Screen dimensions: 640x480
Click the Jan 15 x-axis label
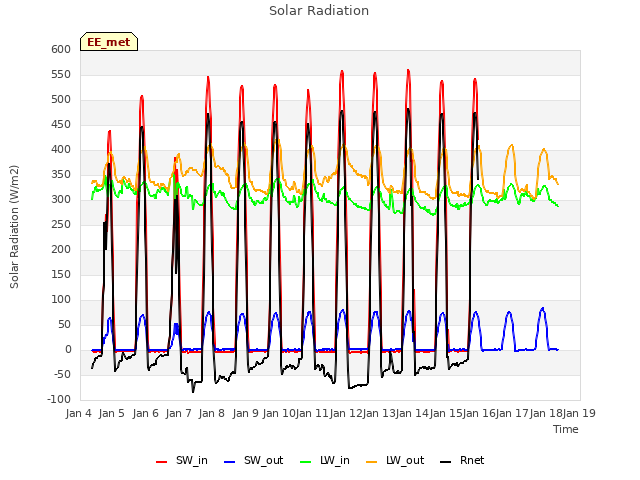pos(446,413)
